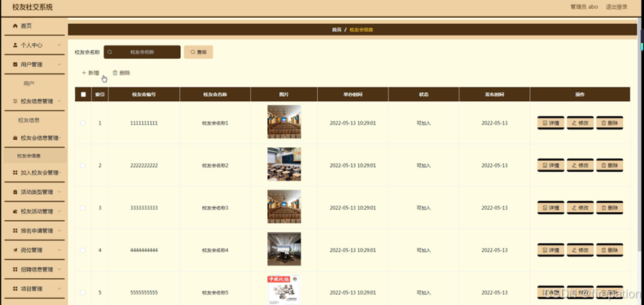The width and height of the screenshot is (644, 305).
Task: Check the checkbox for row 5555555555
Action: tap(83, 292)
